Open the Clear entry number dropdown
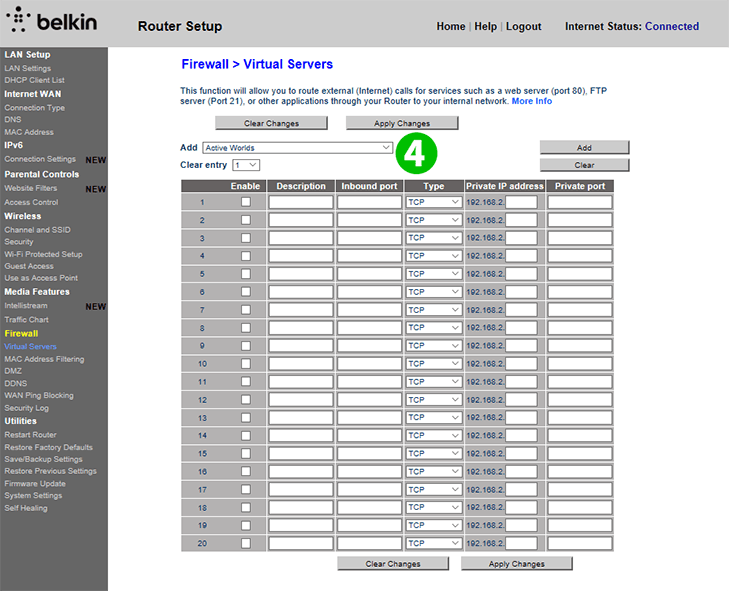 point(246,165)
